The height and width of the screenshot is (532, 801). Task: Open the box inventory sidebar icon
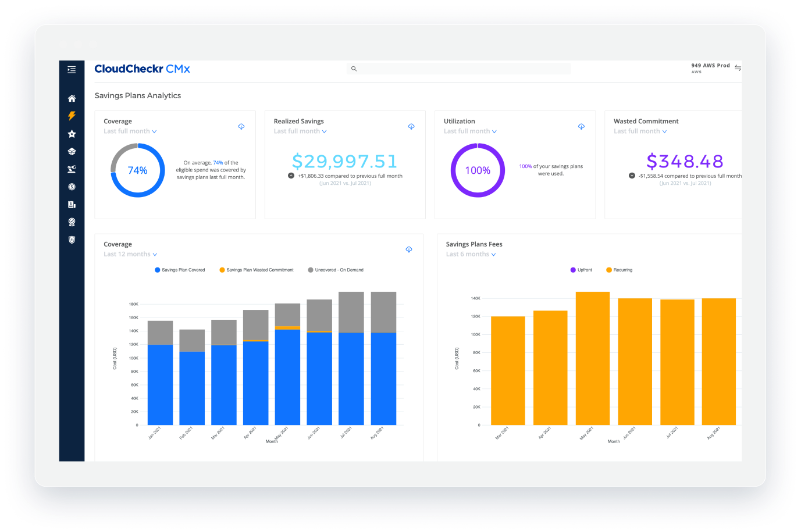point(72,151)
